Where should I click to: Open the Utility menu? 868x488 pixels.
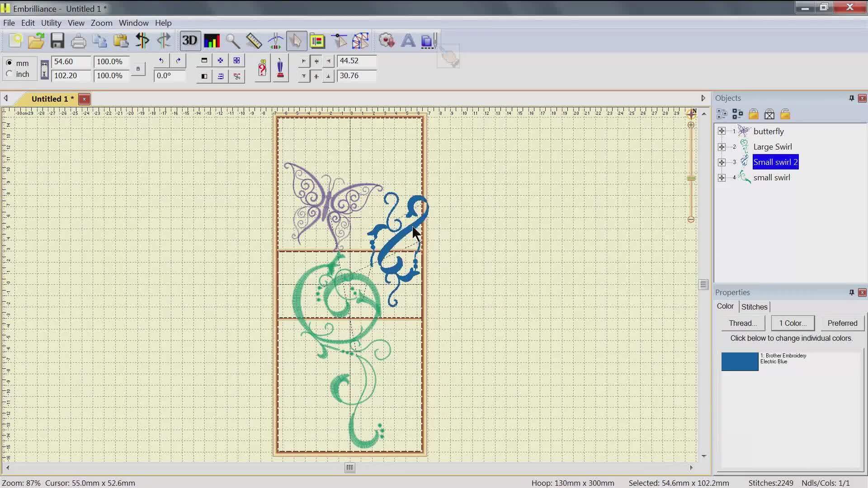tap(51, 23)
